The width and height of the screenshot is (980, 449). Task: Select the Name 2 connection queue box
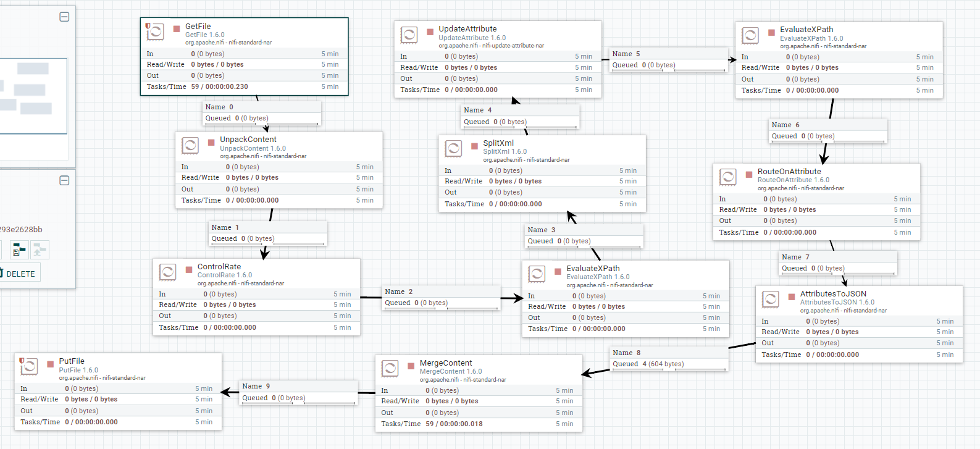click(x=440, y=297)
